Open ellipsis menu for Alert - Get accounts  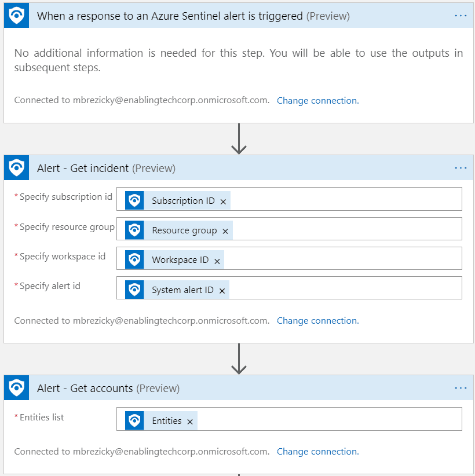tap(461, 388)
